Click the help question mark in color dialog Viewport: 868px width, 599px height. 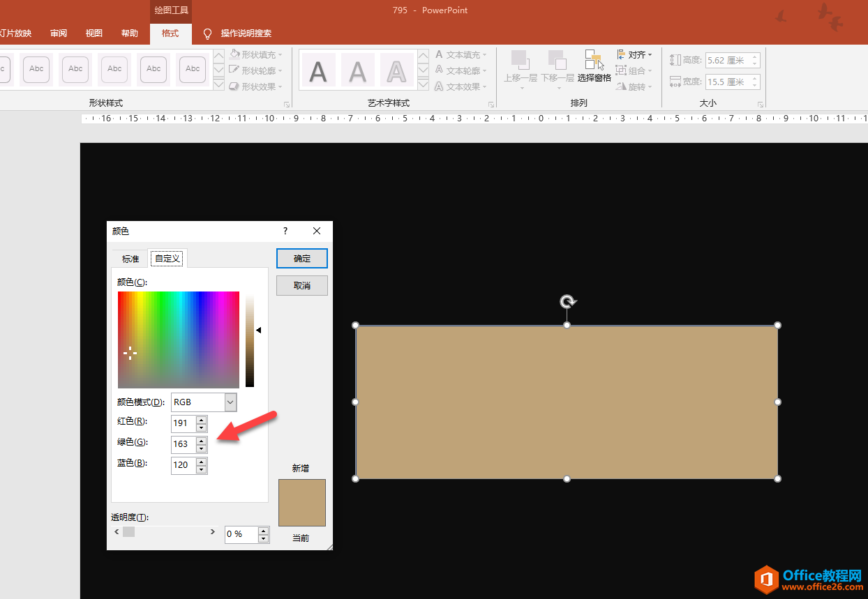coord(285,231)
